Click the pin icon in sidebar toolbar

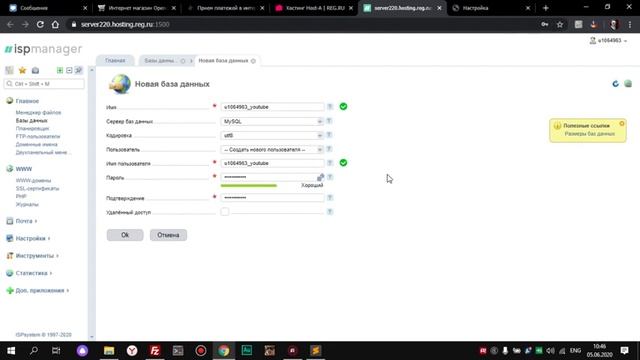[78, 70]
